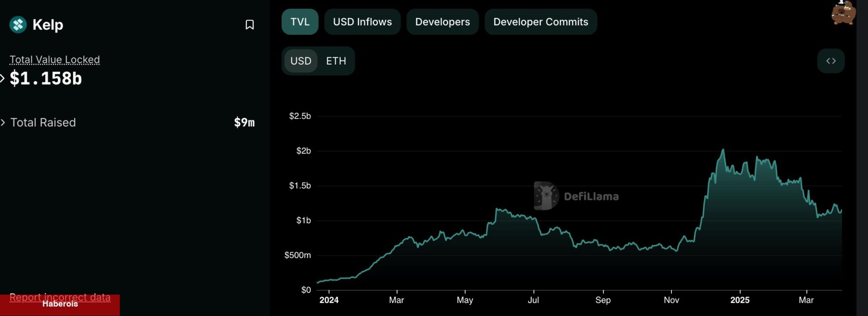Click the chart peak near $2b
This screenshot has width=868, height=316.
tap(723, 150)
